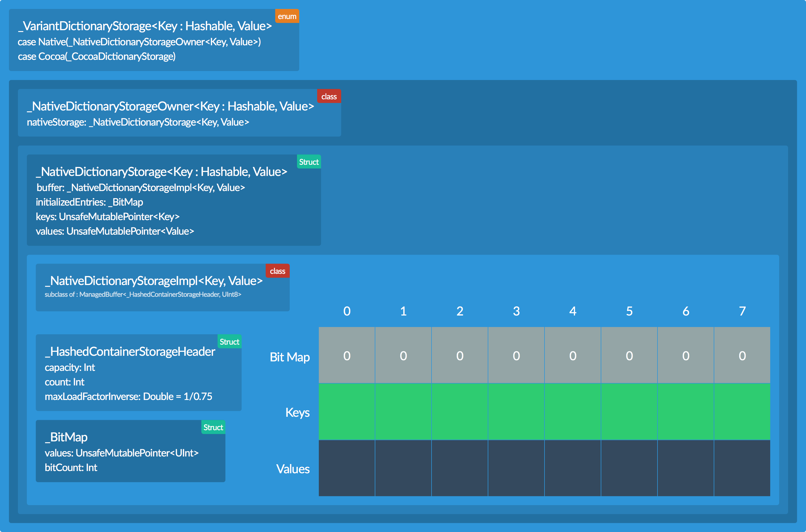Click the orange enum badge
The height and width of the screenshot is (532, 806).
(287, 16)
